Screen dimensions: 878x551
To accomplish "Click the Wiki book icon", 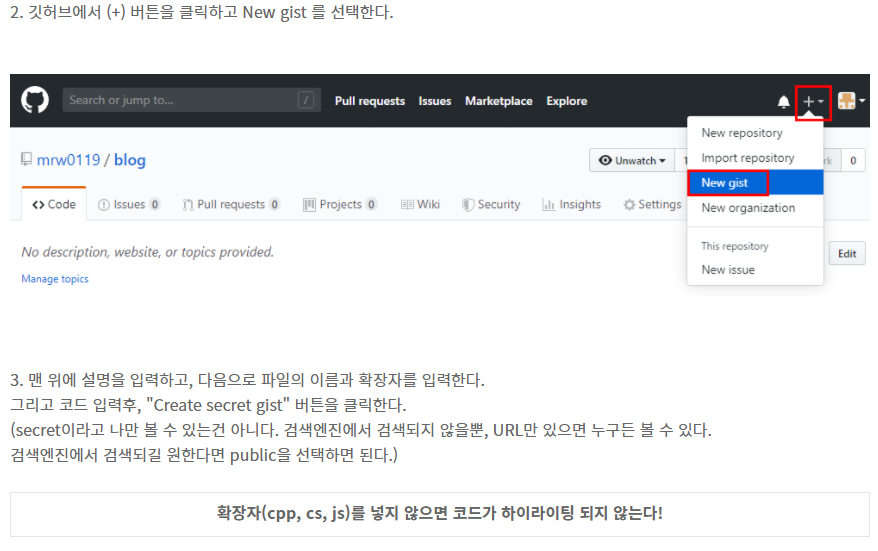I will point(407,205).
